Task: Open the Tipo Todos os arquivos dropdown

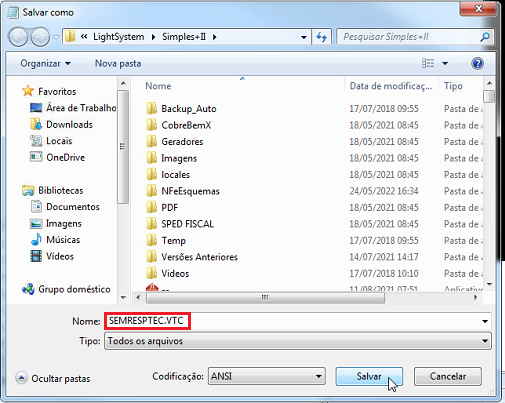Action: [298, 341]
